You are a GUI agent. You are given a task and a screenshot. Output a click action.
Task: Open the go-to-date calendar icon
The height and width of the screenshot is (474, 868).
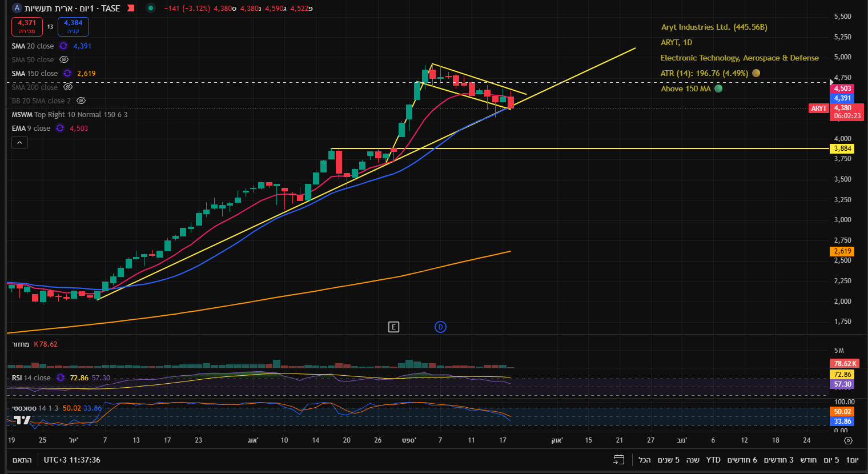point(619,460)
